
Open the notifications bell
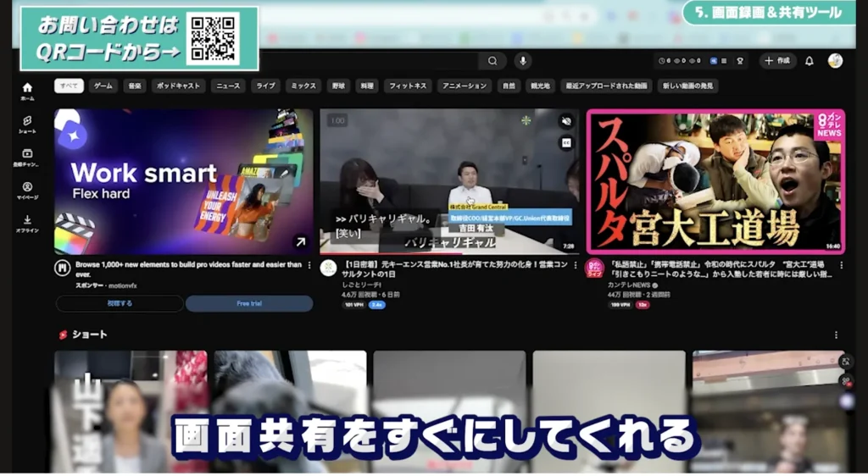click(x=809, y=61)
